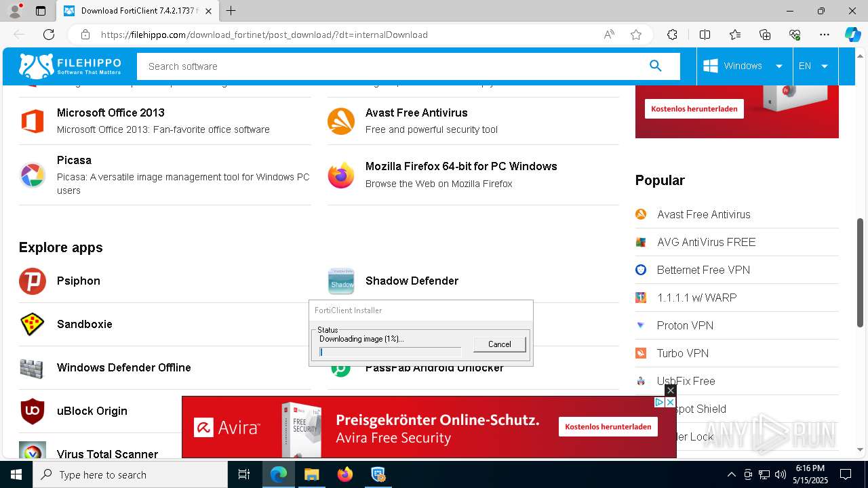This screenshot has width=868, height=488.
Task: Click the 1.1.1.1 w/ WARP icon
Action: pos(641,298)
